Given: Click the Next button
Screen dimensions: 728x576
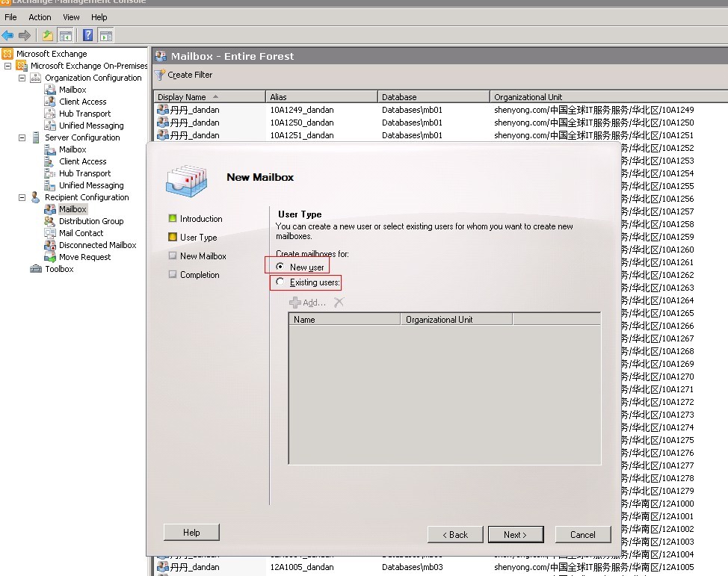Looking at the screenshot, I should pyautogui.click(x=516, y=535).
